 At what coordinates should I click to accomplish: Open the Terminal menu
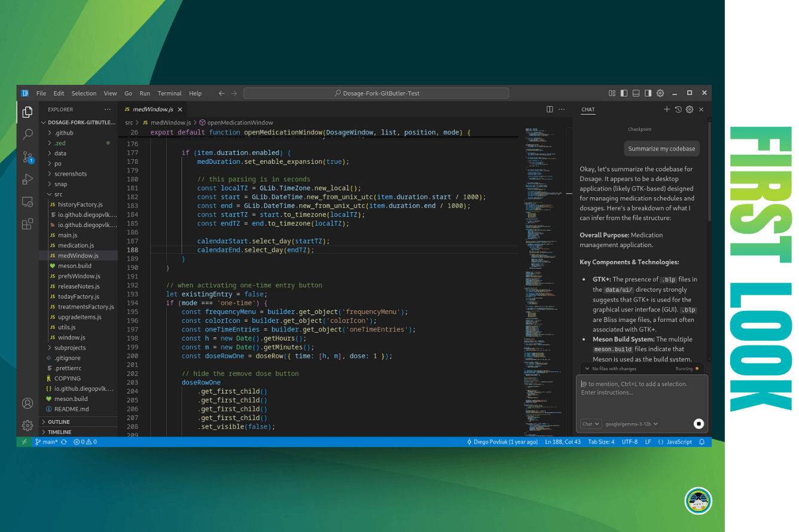pos(169,93)
